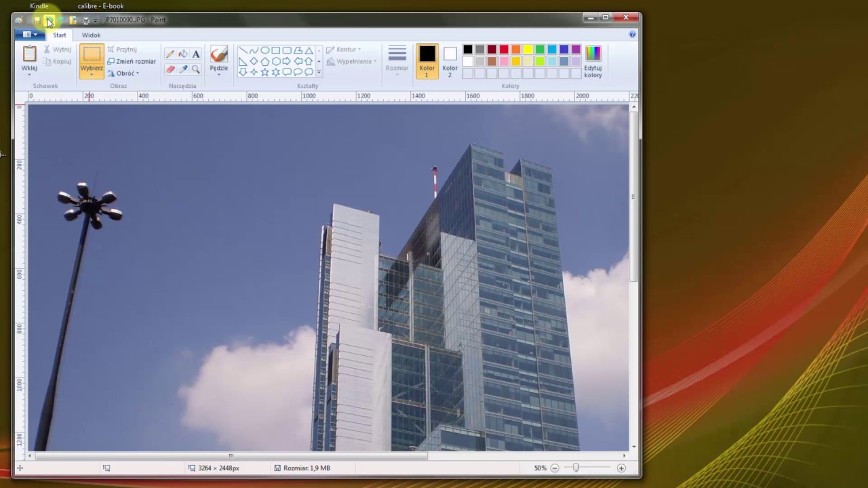Click the Print icon in quick access toolbar
The height and width of the screenshot is (488, 868).
point(85,21)
